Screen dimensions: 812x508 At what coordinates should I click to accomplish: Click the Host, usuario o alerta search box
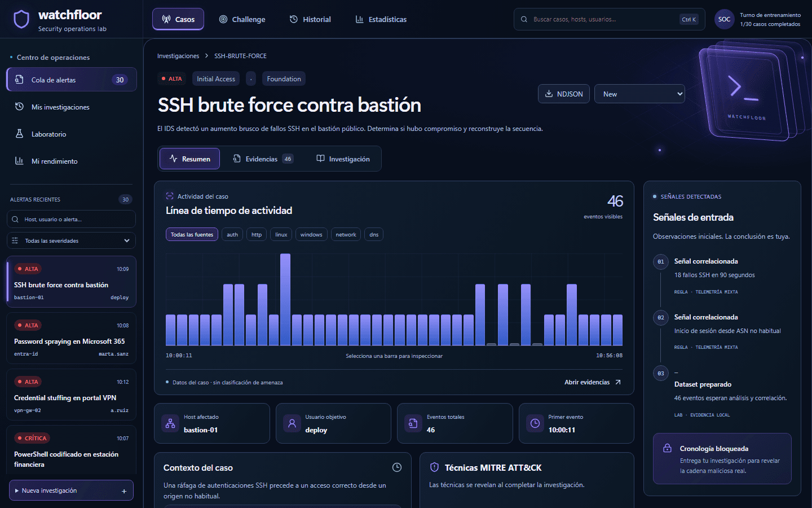tap(71, 219)
